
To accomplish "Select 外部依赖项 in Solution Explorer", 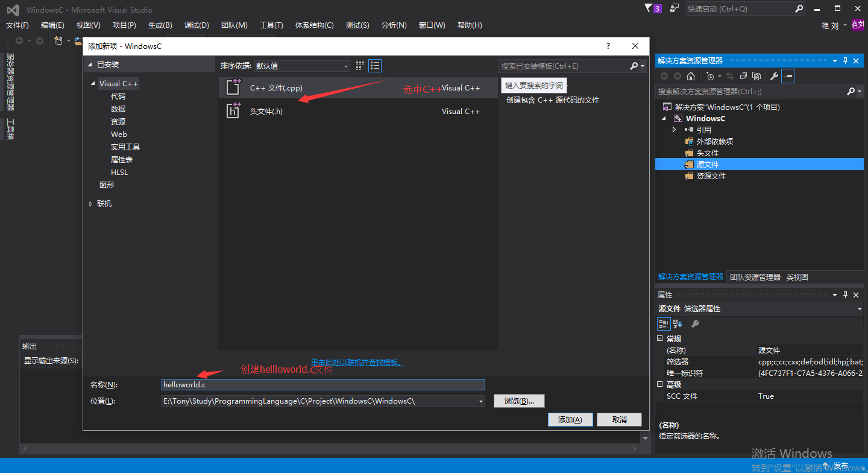I will 715,142.
